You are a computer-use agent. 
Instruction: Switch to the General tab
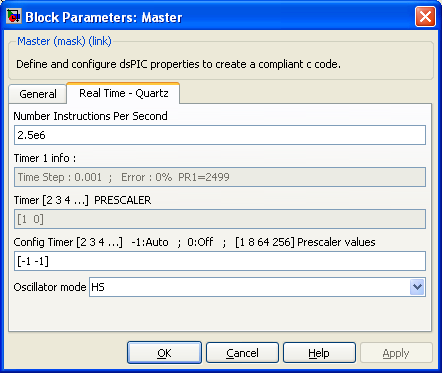(38, 94)
